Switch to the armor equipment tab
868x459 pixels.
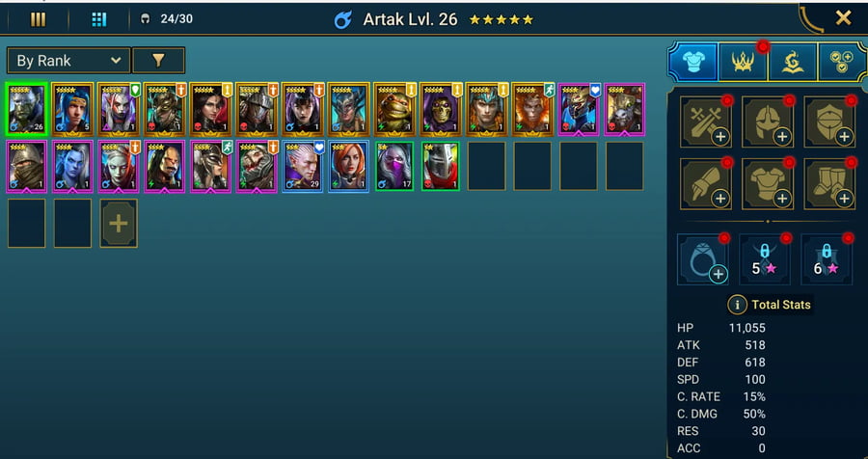(693, 62)
